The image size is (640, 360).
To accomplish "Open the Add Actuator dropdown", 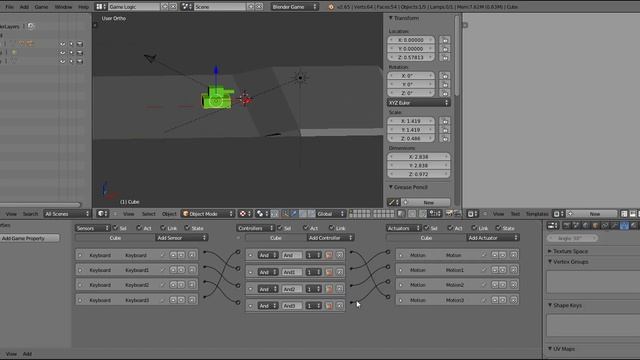I will [x=493, y=238].
